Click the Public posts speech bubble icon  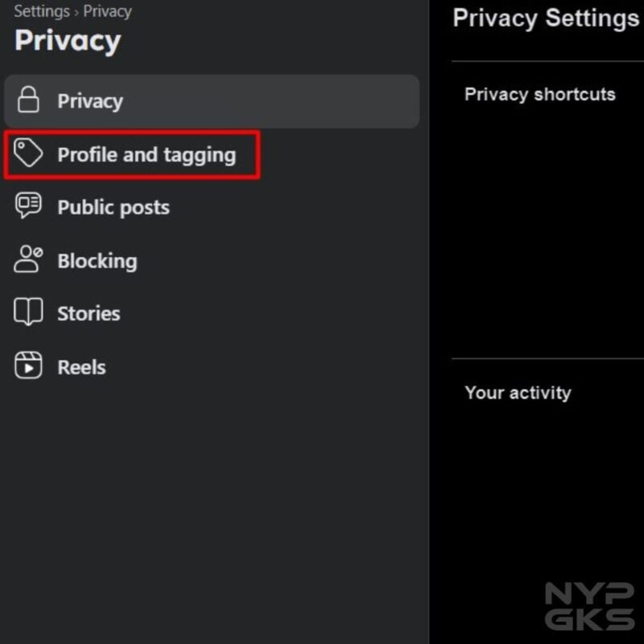[x=29, y=206]
